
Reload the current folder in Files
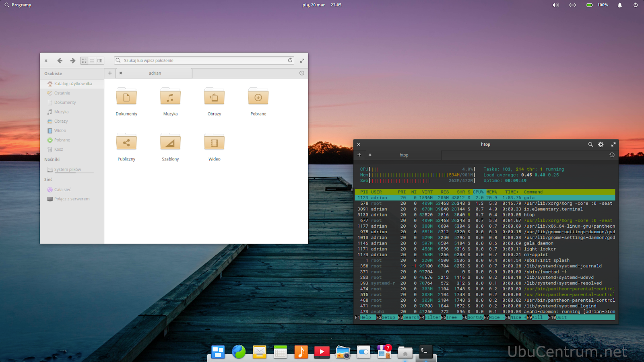290,60
